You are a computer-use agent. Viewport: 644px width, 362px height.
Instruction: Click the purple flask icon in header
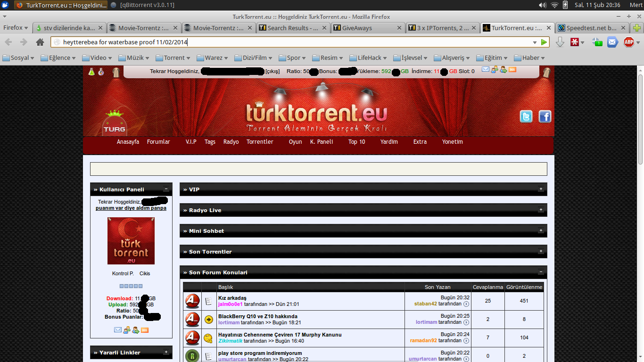click(101, 72)
